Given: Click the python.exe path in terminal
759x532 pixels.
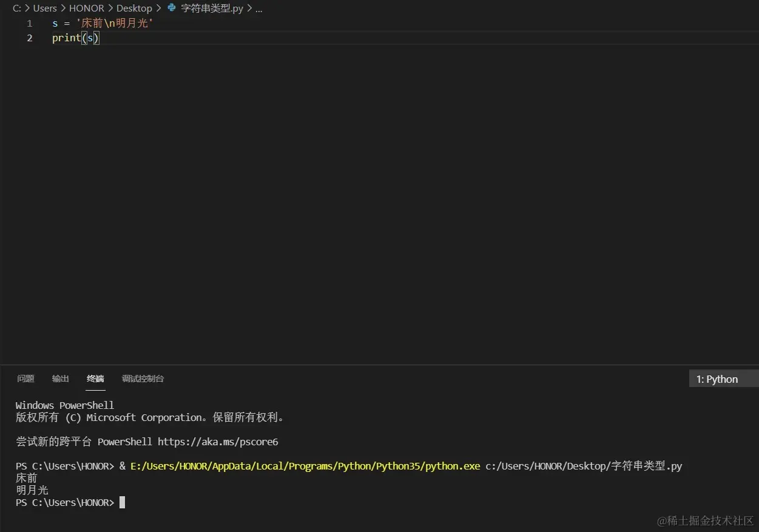Looking at the screenshot, I should [x=305, y=466].
